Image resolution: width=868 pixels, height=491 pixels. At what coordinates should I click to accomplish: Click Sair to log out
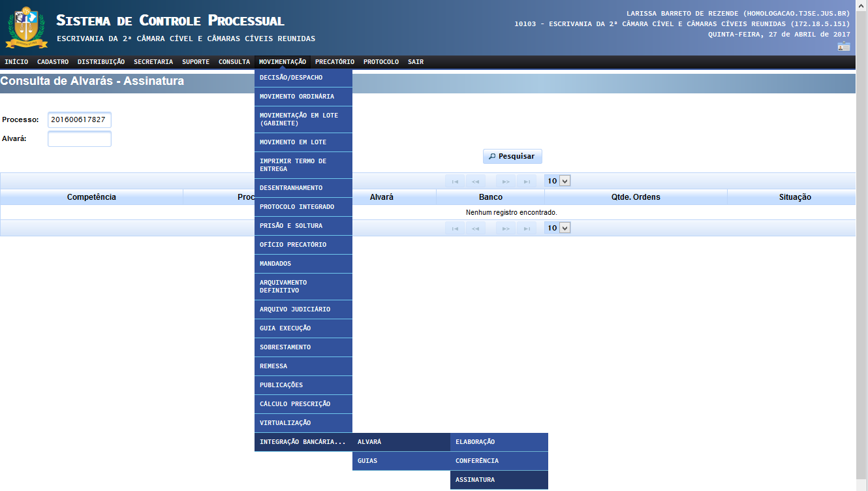point(416,62)
